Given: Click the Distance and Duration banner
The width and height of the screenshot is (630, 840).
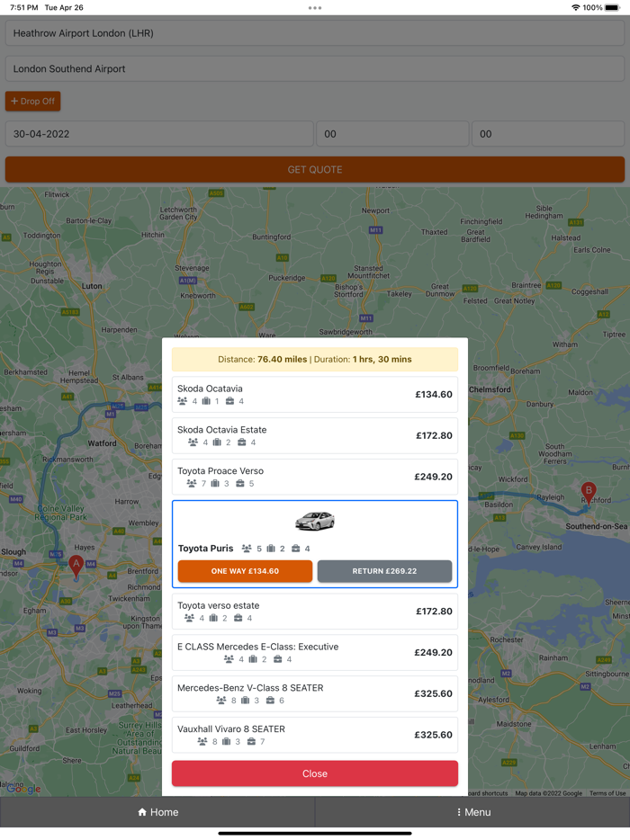Looking at the screenshot, I should point(315,360).
